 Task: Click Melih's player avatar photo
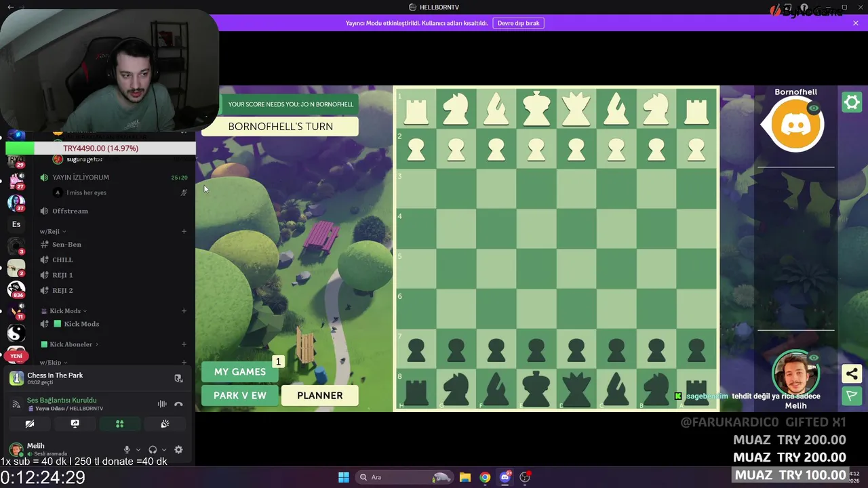point(795,373)
